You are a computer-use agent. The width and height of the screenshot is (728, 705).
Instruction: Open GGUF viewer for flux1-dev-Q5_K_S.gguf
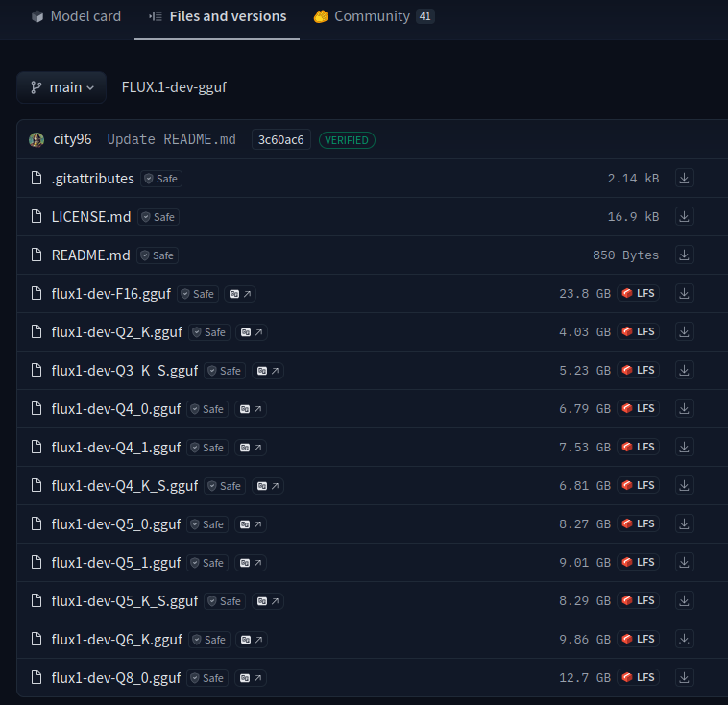tap(268, 601)
